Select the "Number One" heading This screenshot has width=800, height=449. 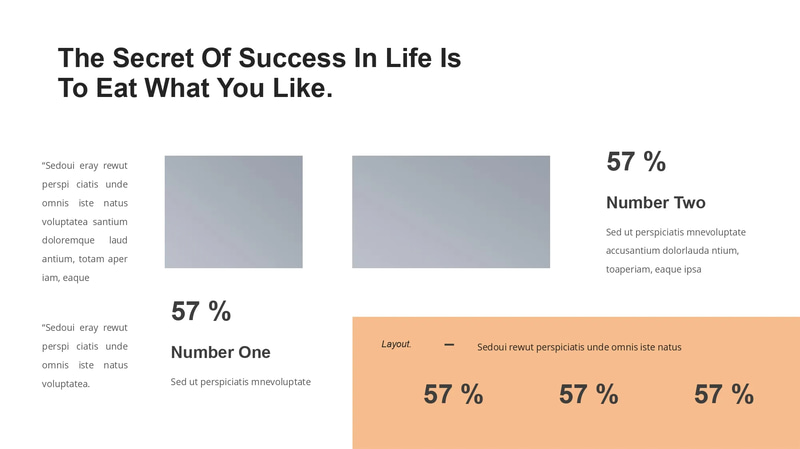tap(221, 352)
